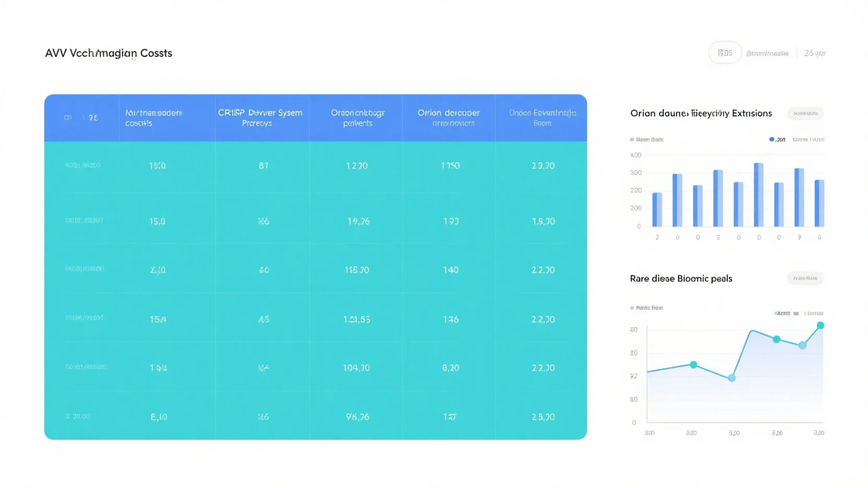Image resolution: width=868 pixels, height=488 pixels.
Task: Click the first teal point on line chart
Action: tap(693, 365)
